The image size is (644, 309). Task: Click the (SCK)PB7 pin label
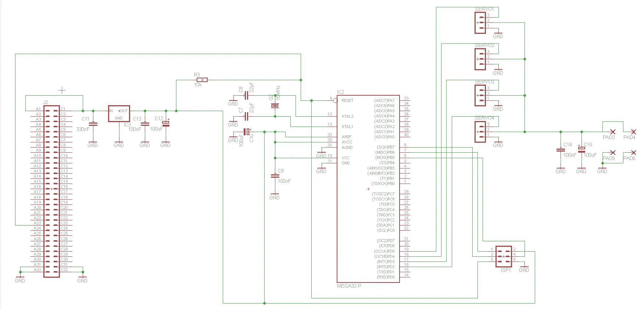click(x=386, y=147)
